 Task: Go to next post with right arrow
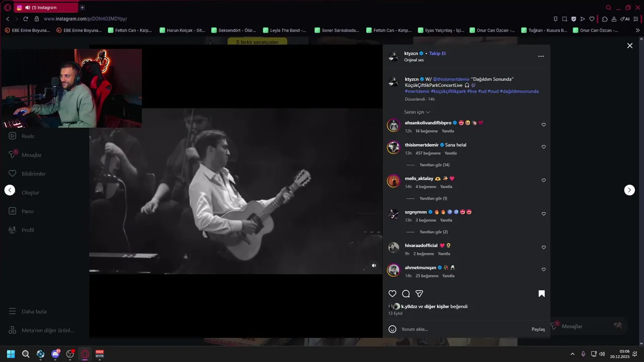[x=629, y=190]
